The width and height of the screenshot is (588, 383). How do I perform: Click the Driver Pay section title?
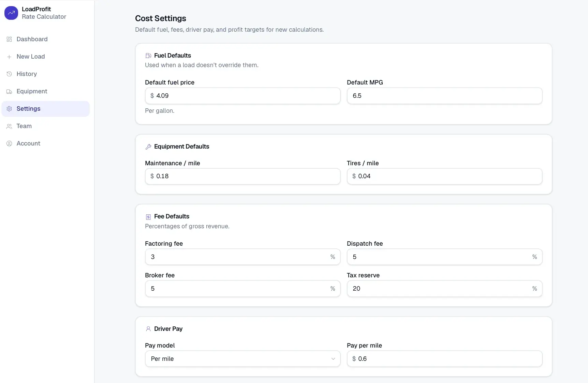(x=168, y=329)
